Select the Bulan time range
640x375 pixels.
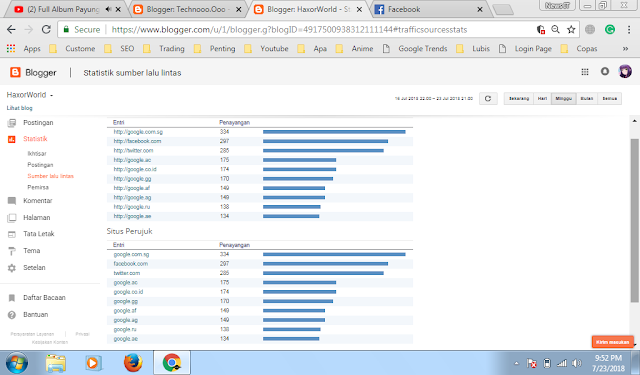click(x=587, y=98)
